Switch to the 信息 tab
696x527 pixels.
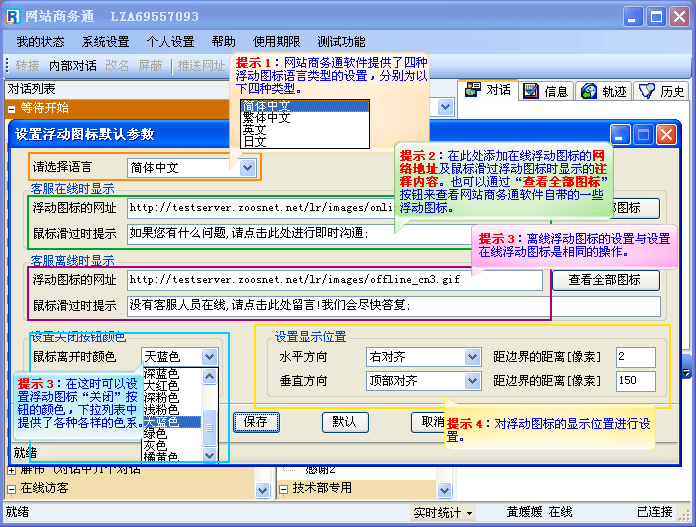pyautogui.click(x=546, y=91)
